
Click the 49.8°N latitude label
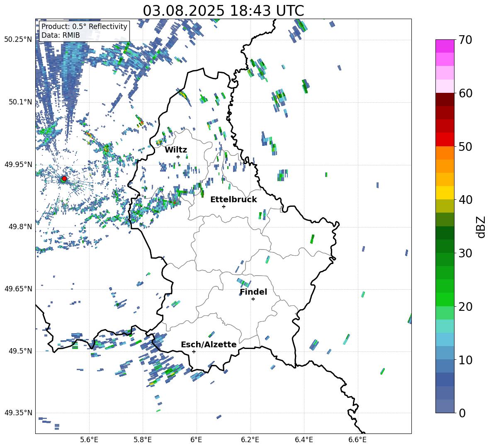point(20,227)
